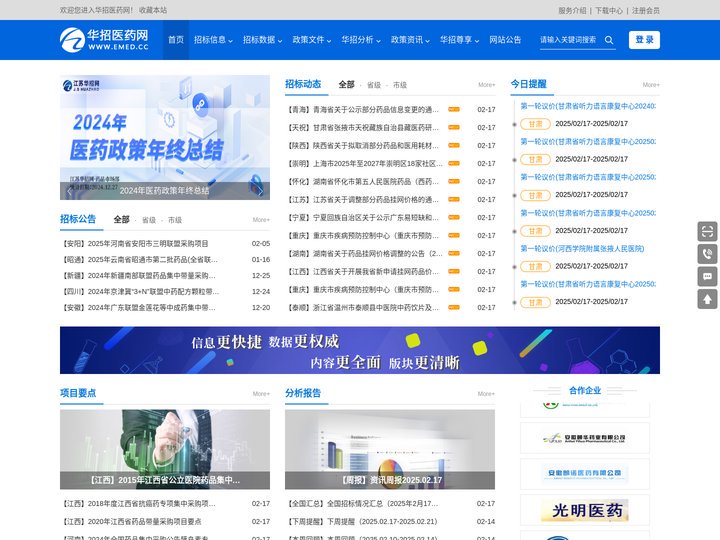Image resolution: width=720 pixels, height=540 pixels.
Task: Open 【青海】青海省关于公示部分药品信息变更 notice
Action: click(x=363, y=109)
